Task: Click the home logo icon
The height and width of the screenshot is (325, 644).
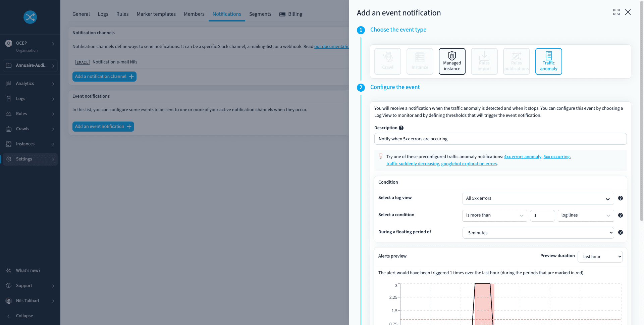Action: [x=30, y=17]
